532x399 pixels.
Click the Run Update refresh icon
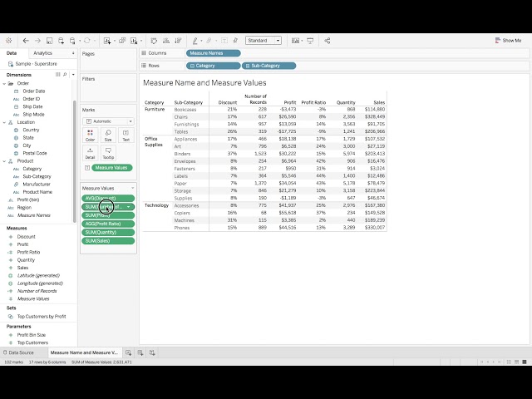tap(86, 41)
